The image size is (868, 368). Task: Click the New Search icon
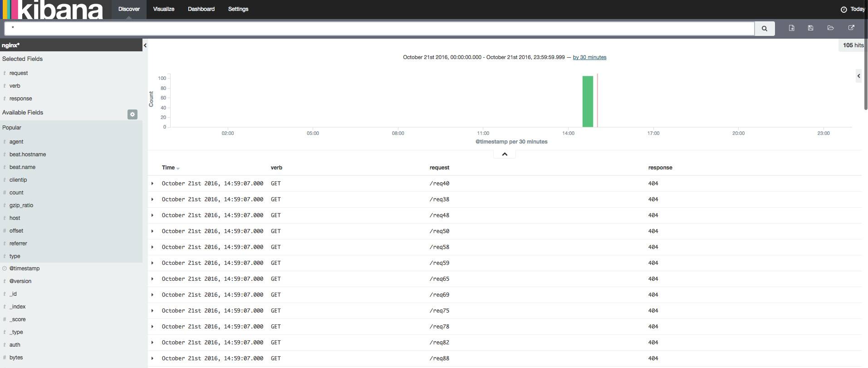792,28
